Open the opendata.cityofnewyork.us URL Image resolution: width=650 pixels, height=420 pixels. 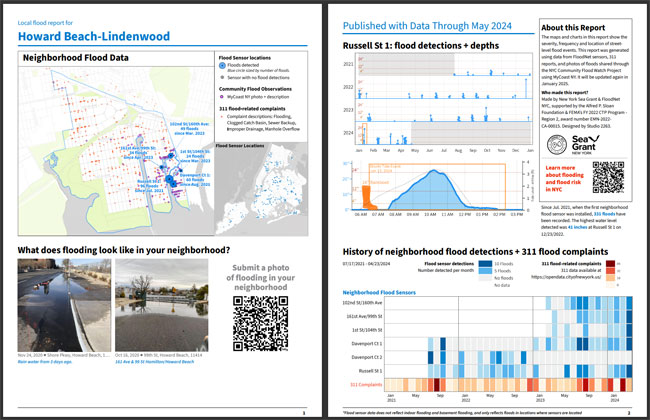pos(566,277)
